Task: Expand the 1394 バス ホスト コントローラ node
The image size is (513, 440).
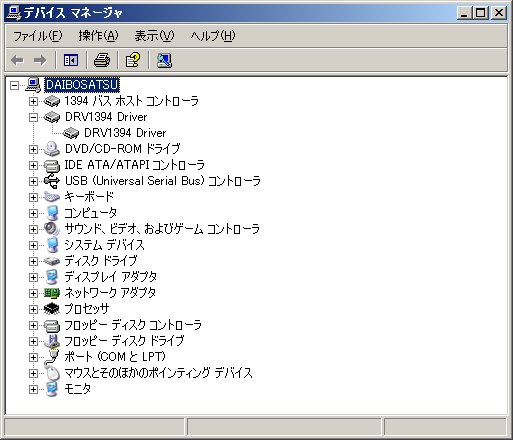Action: tap(33, 101)
